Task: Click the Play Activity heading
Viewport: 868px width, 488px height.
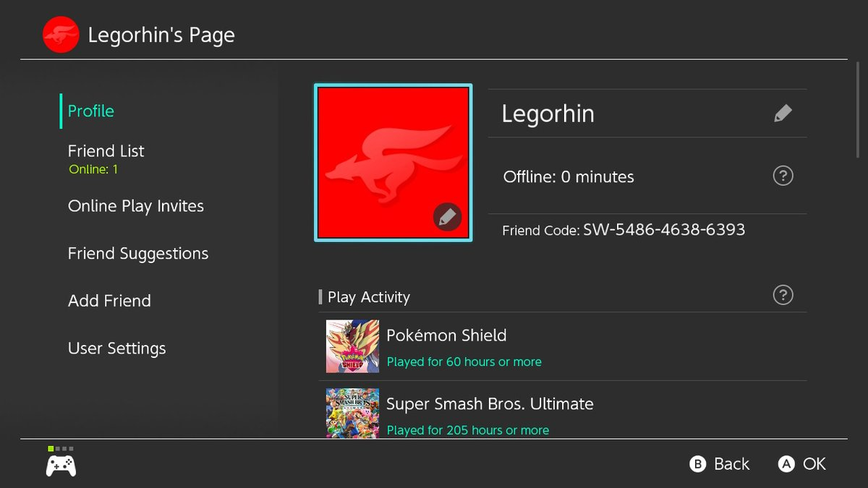Action: tap(369, 297)
